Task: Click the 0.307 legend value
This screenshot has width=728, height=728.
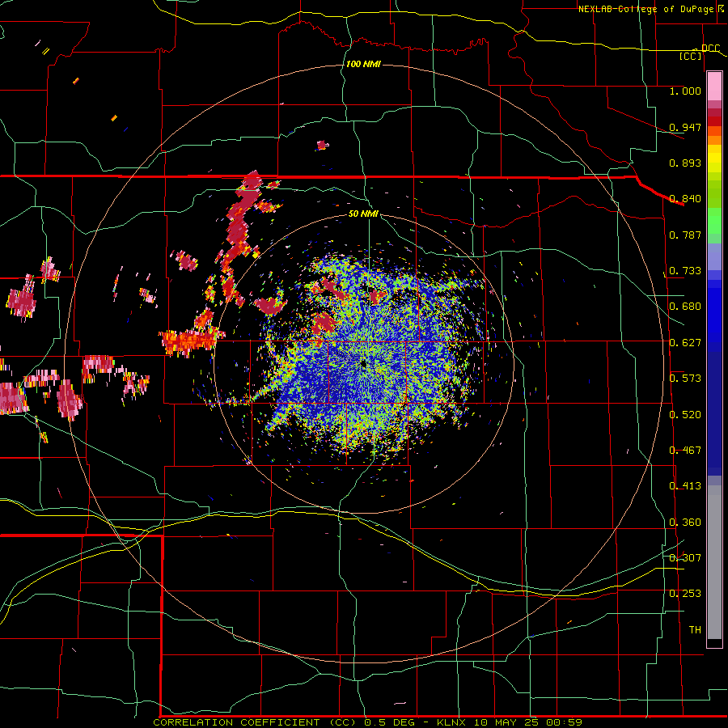Action: click(685, 557)
